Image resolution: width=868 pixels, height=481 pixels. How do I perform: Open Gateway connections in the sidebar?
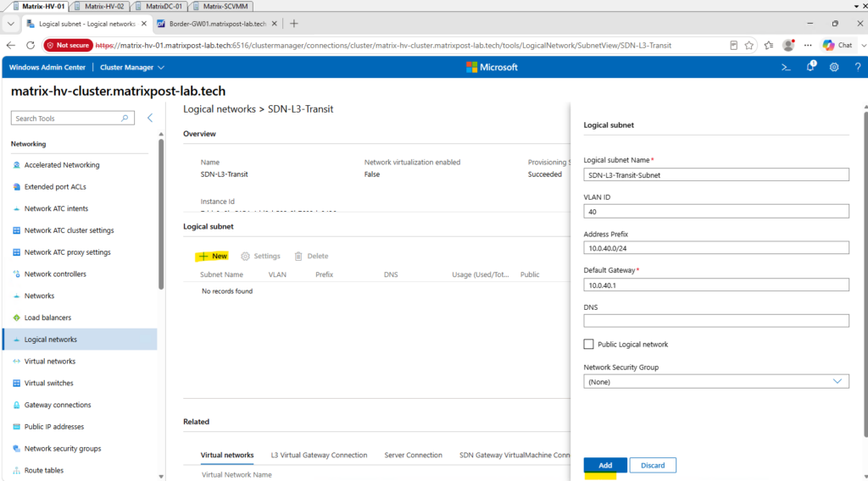(x=58, y=405)
